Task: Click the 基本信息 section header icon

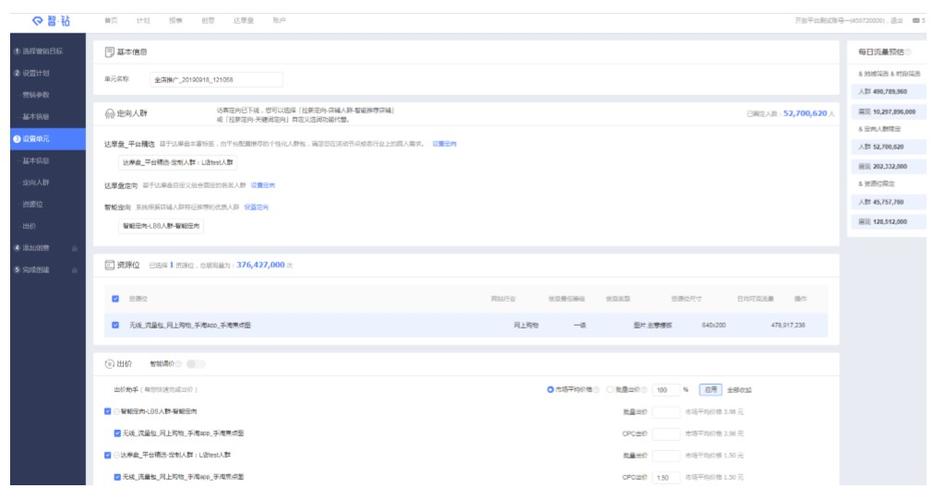Action: [110, 52]
